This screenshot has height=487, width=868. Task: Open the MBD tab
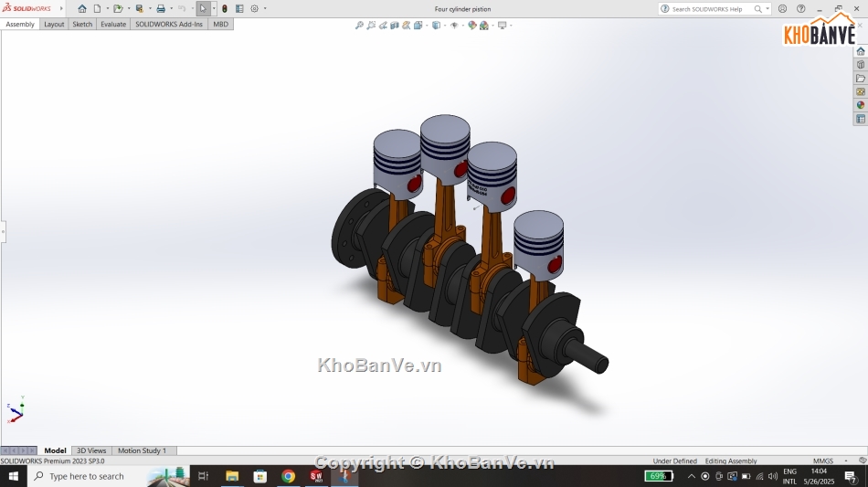[221, 25]
